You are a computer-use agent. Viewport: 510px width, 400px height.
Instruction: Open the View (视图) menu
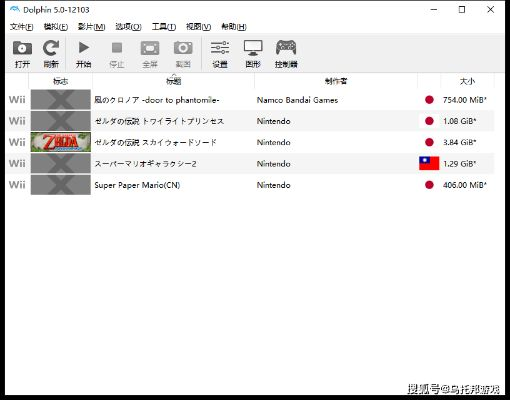(198, 27)
